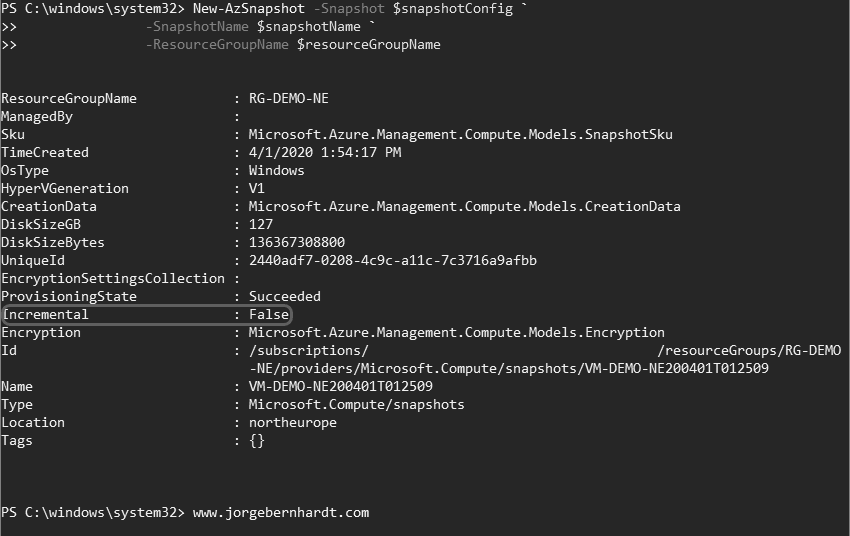Click the DiskSizeBytes value 136367308800
This screenshot has width=850, height=536.
click(x=296, y=242)
